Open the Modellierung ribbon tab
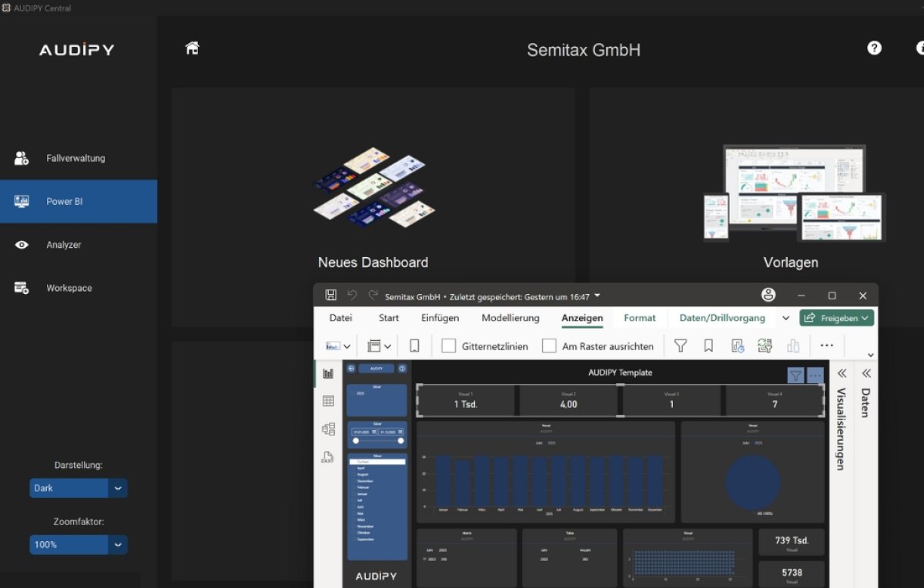This screenshot has height=588, width=924. click(x=510, y=318)
